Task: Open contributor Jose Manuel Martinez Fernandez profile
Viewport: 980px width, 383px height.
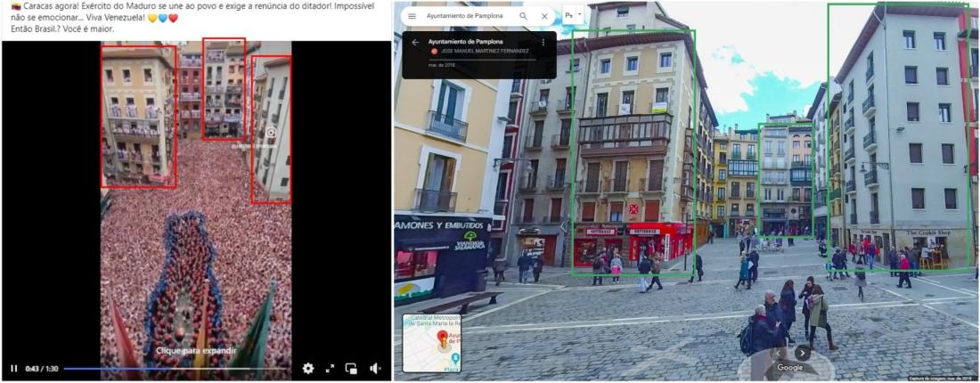Action: pos(485,52)
